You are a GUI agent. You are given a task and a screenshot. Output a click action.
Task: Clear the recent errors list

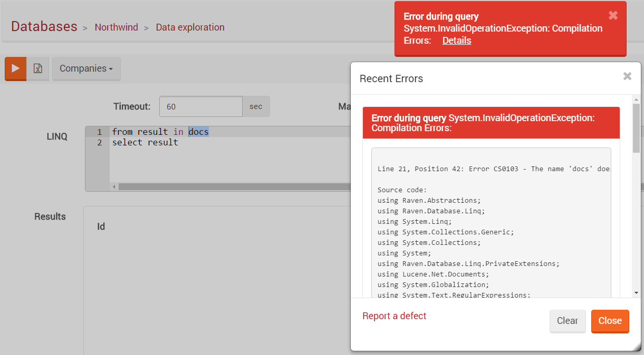568,321
